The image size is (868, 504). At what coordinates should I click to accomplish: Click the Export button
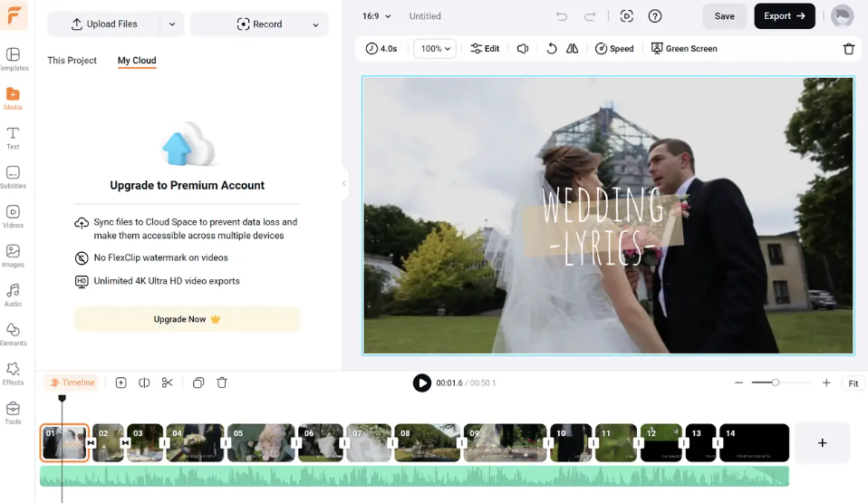click(x=785, y=16)
